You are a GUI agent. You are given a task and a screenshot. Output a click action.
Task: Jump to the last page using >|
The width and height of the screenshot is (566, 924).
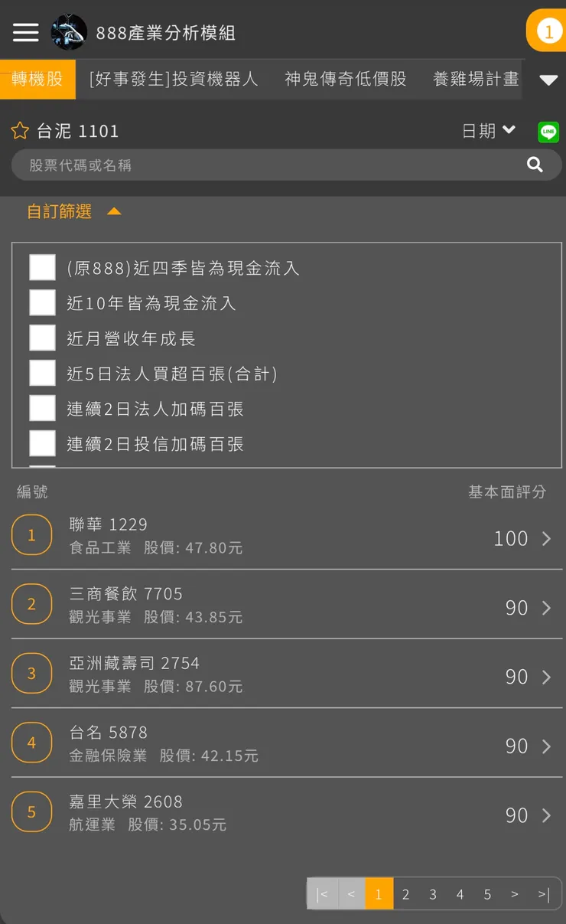coord(543,893)
